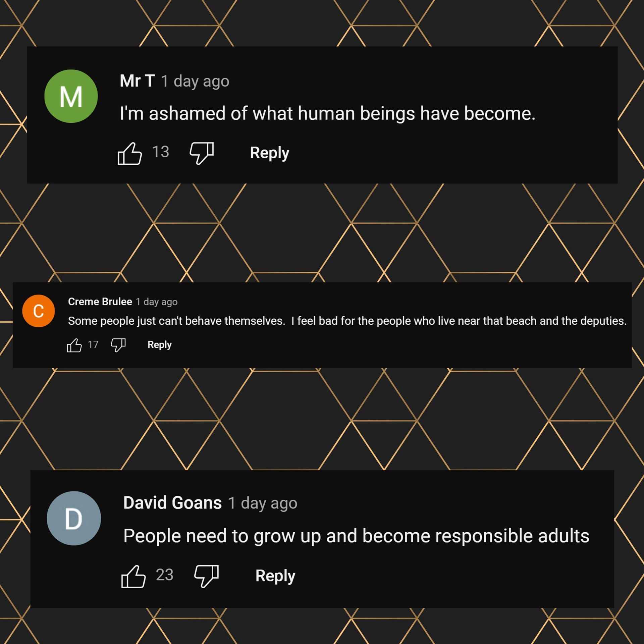
Task: Visit the Mr T channel name
Action: click(x=137, y=81)
